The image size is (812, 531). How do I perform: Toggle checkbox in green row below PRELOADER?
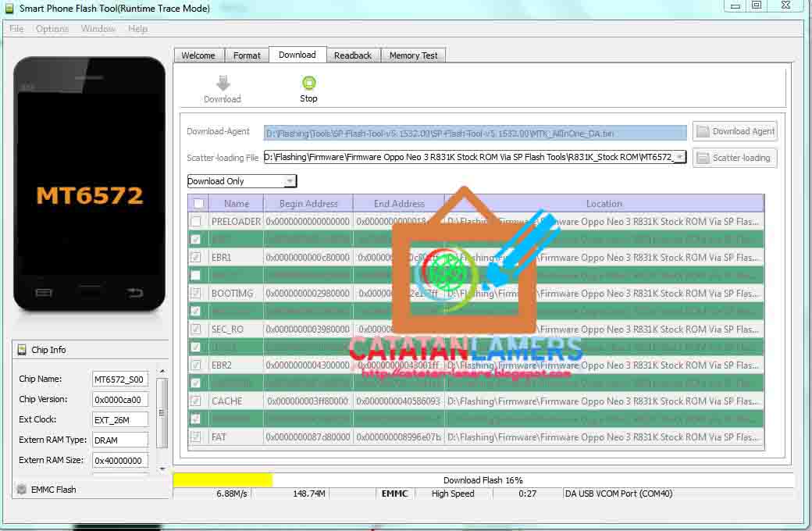(196, 239)
